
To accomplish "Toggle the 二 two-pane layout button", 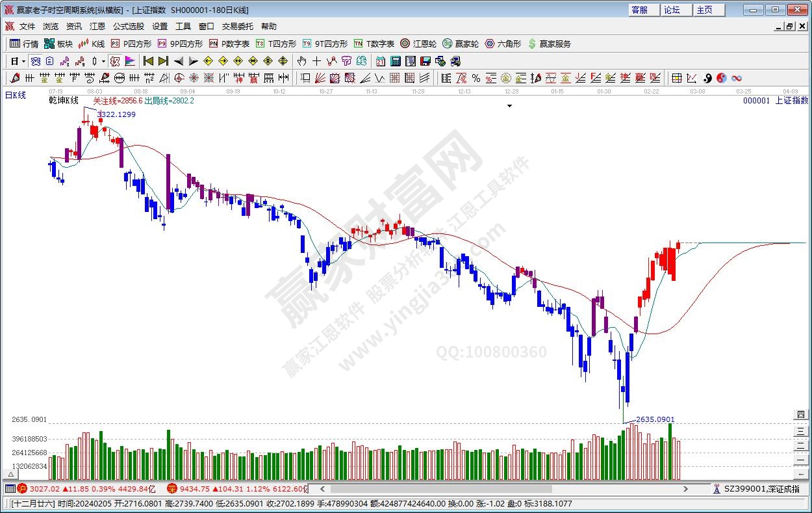I will click(801, 444).
